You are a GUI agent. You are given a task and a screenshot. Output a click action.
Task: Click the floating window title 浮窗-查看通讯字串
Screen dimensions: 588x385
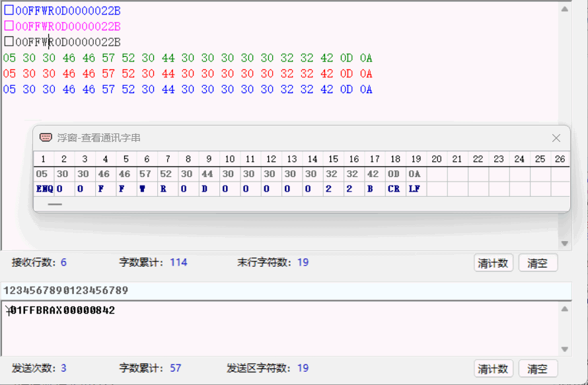coord(99,138)
